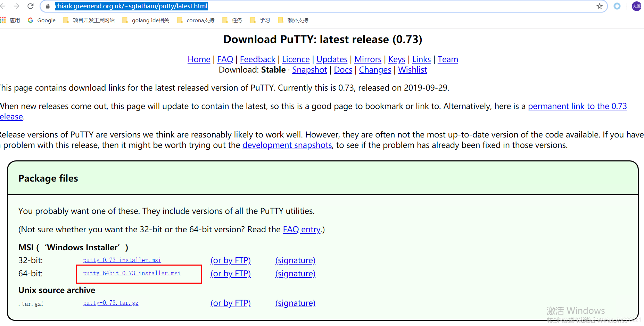644x326 pixels.
Task: Open the Mirrors link
Action: click(x=368, y=59)
